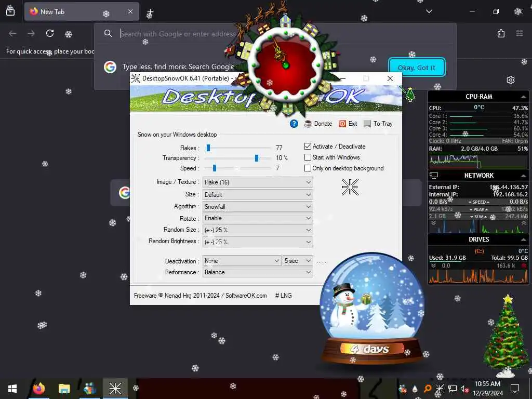Click the Flakes slider
Viewport: 532px width, 399px height.
[x=238, y=148]
